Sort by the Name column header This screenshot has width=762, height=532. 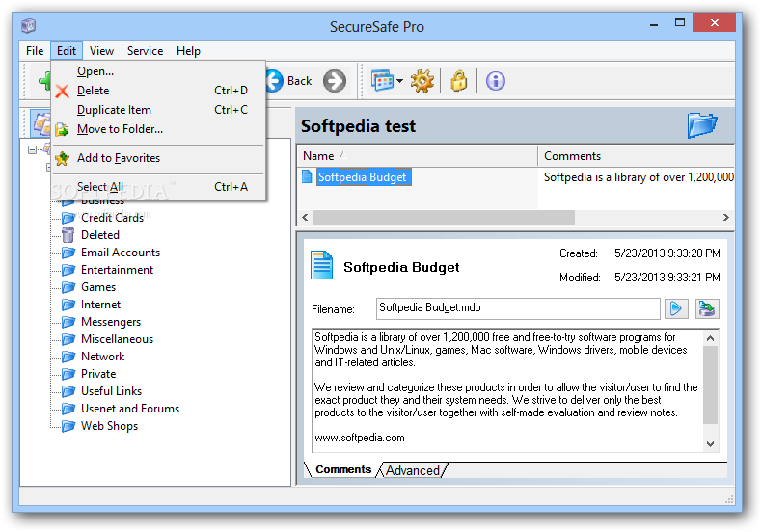tap(417, 156)
